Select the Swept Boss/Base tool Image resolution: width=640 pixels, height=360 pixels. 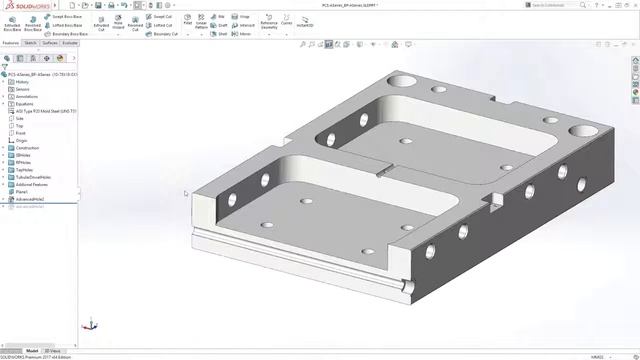pyautogui.click(x=63, y=17)
